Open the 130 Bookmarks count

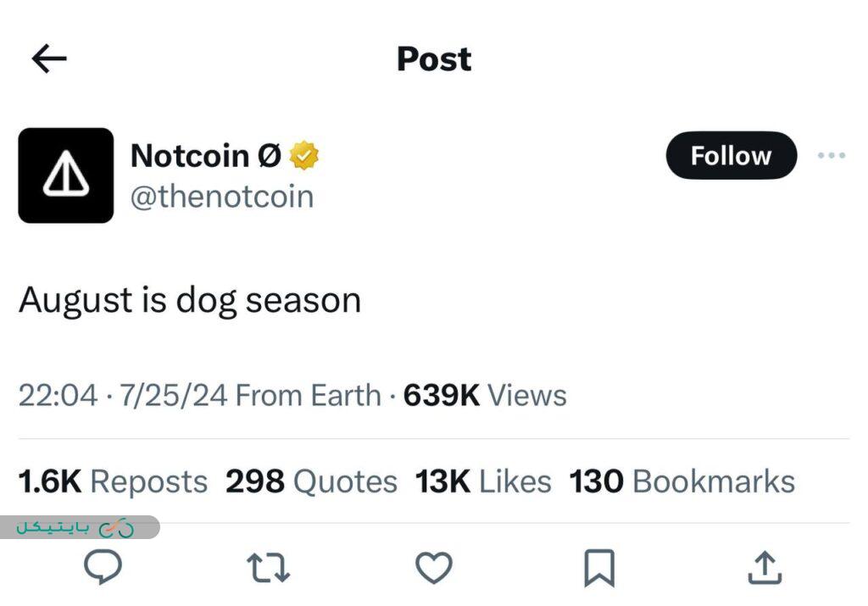coord(682,481)
